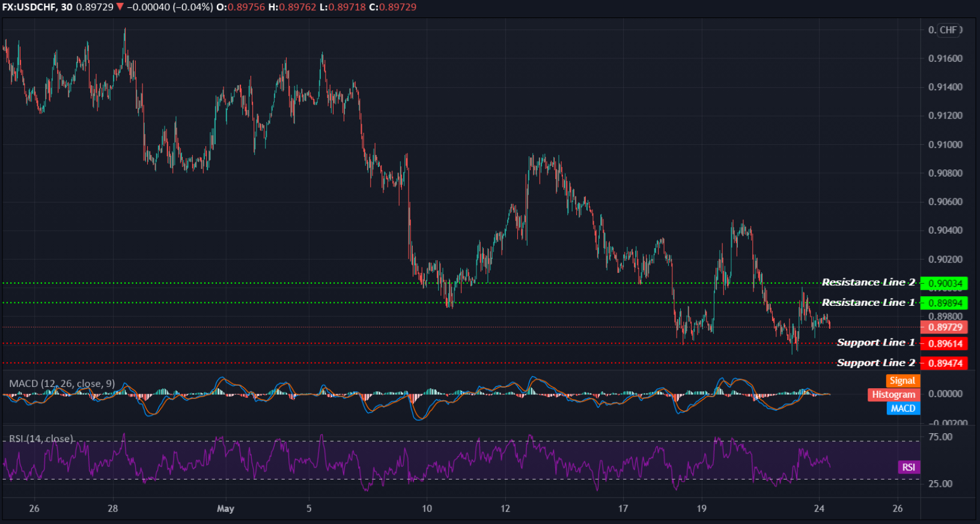Viewport: 980px width, 524px height.
Task: Click the 0.89894 green price tag
Action: [944, 303]
